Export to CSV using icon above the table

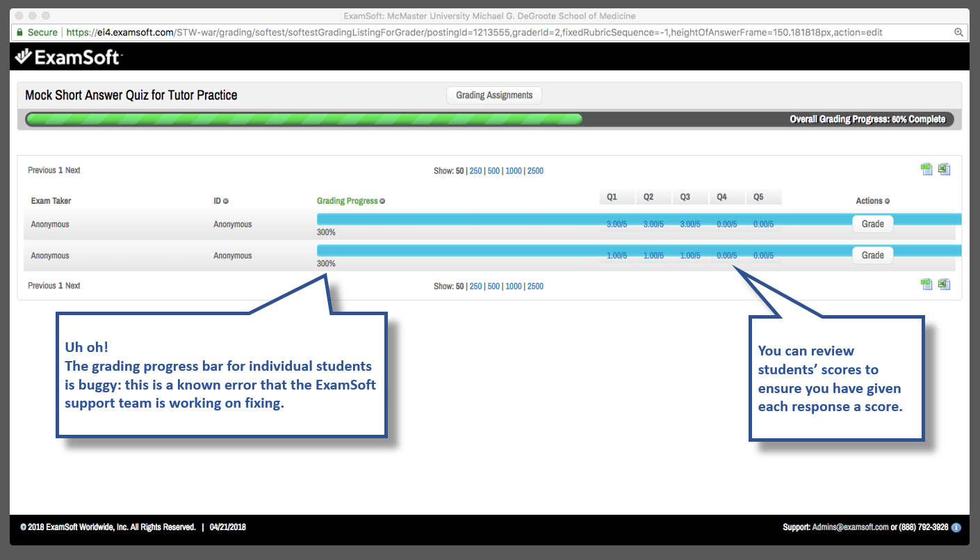926,169
